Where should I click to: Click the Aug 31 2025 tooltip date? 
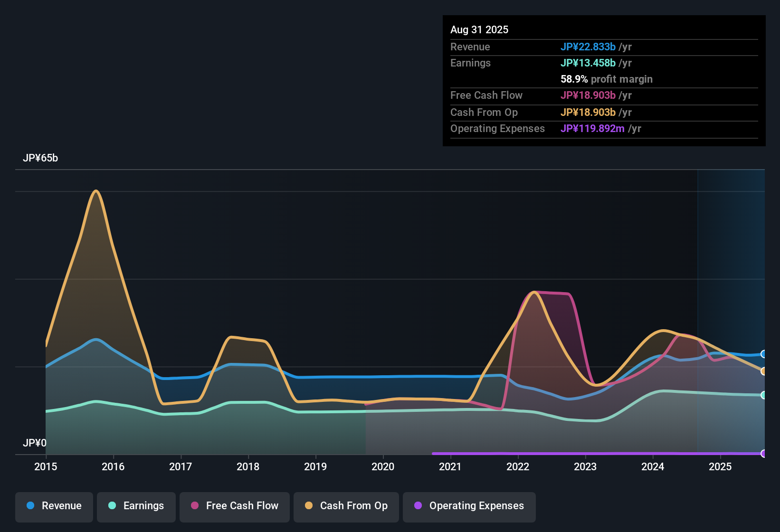point(479,30)
